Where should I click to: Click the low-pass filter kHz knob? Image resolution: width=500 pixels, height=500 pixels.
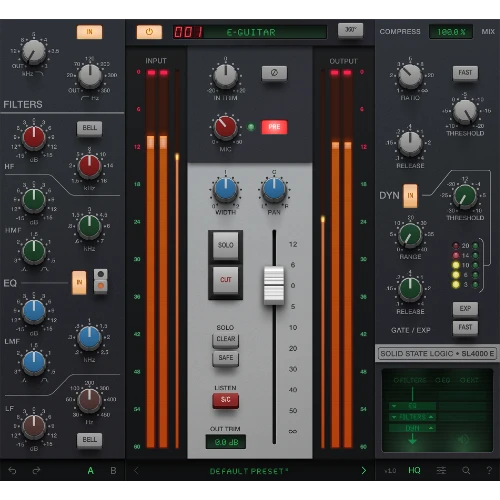[x=34, y=53]
